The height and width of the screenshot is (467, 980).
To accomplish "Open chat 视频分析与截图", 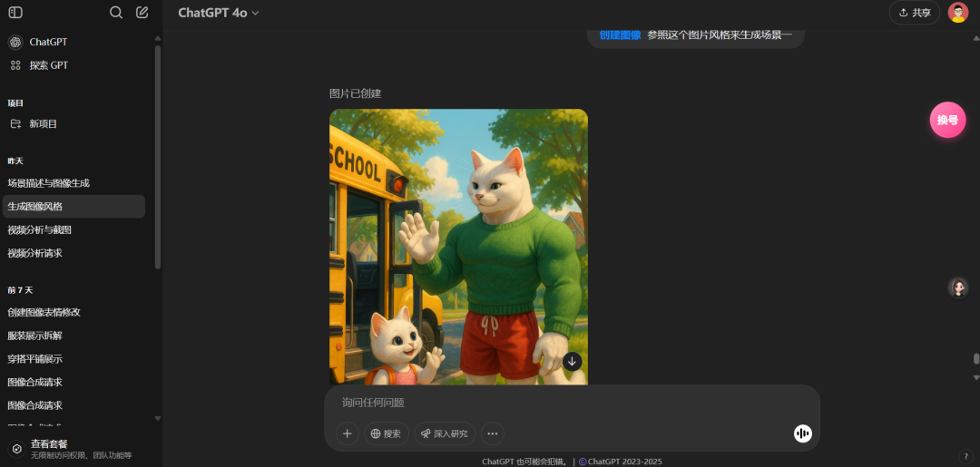I will (73, 229).
